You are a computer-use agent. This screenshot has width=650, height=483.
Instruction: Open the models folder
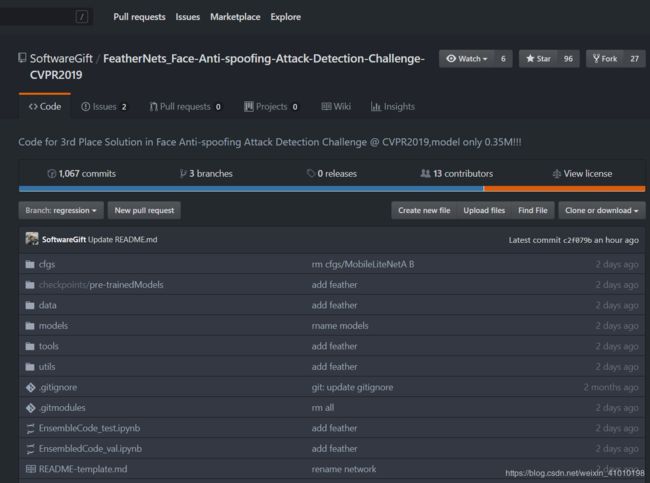(53, 326)
